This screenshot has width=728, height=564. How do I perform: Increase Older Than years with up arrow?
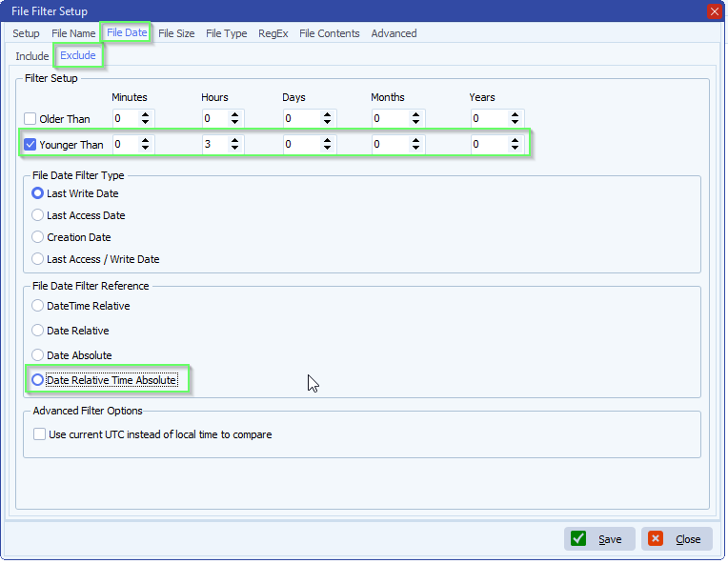515,114
